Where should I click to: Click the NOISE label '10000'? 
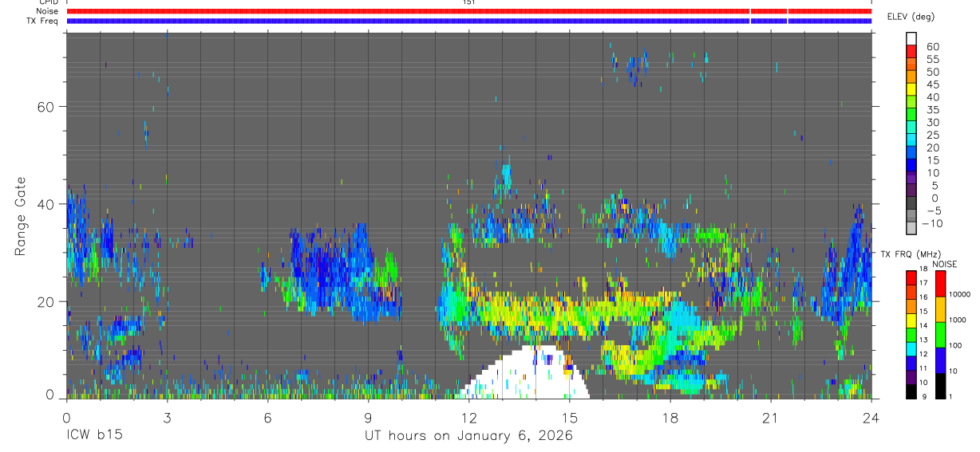click(961, 294)
